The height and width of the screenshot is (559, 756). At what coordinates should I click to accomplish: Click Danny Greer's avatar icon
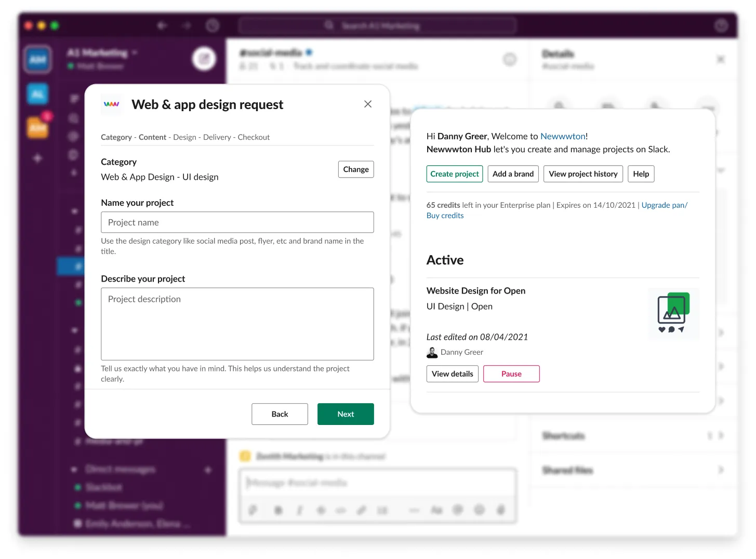tap(432, 353)
